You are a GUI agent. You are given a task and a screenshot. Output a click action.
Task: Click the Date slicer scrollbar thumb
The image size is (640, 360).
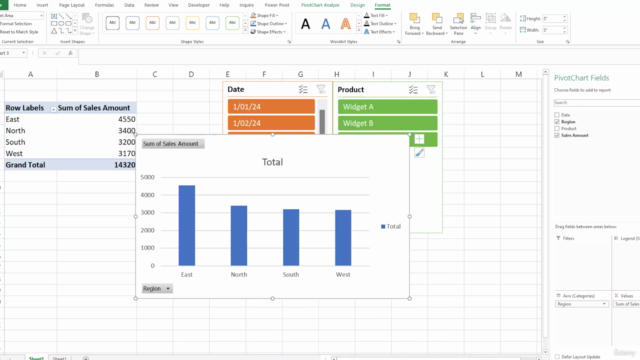[322, 122]
